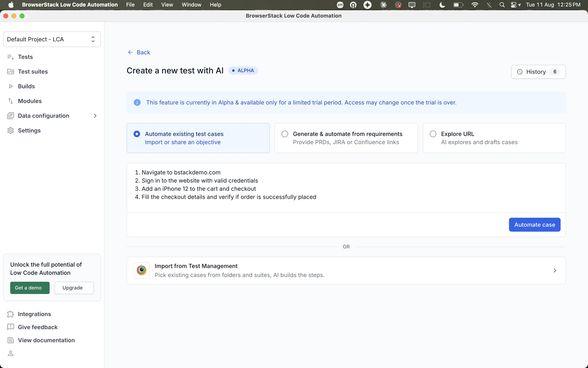Screen dimensions: 588x368
Task: Click the Upgrade button
Action: pos(74,288)
